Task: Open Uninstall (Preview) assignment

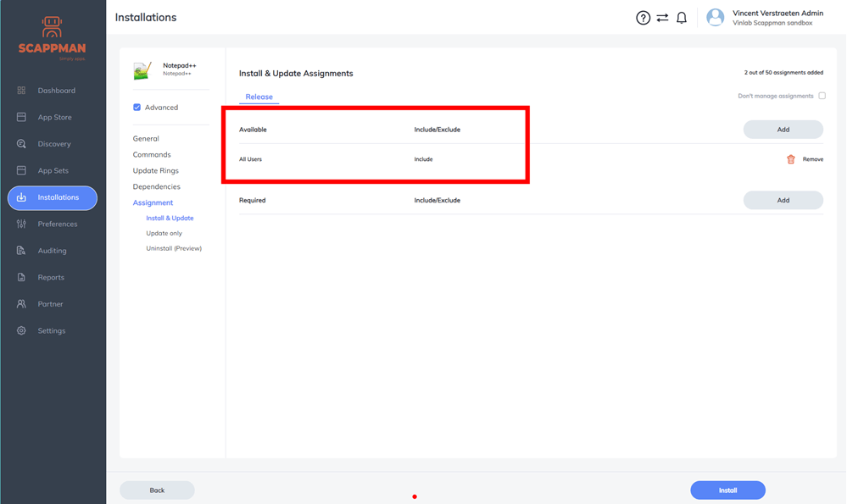Action: pyautogui.click(x=174, y=248)
